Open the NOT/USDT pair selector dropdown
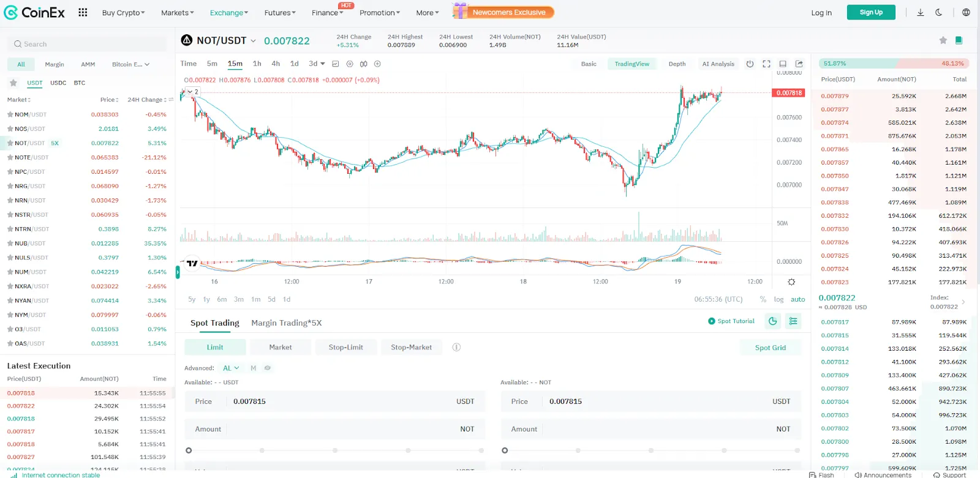Viewport: 980px width, 478px height. pyautogui.click(x=252, y=40)
